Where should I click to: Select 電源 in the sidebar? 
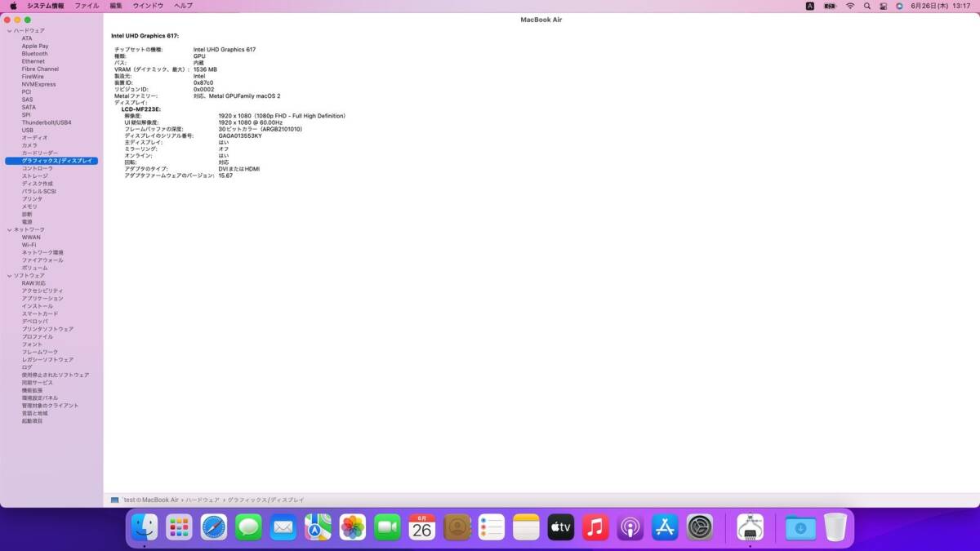[x=27, y=222]
